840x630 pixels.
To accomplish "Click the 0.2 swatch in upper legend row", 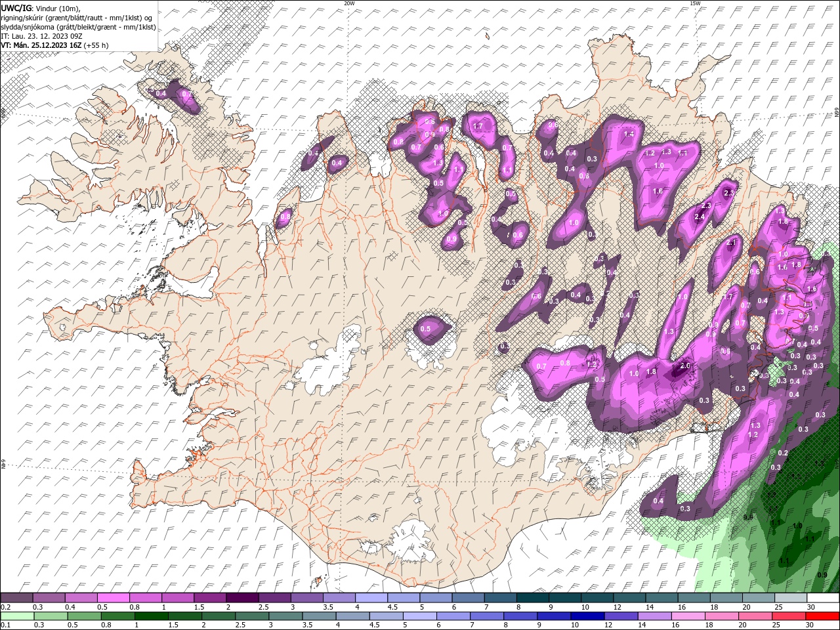I will point(16,598).
